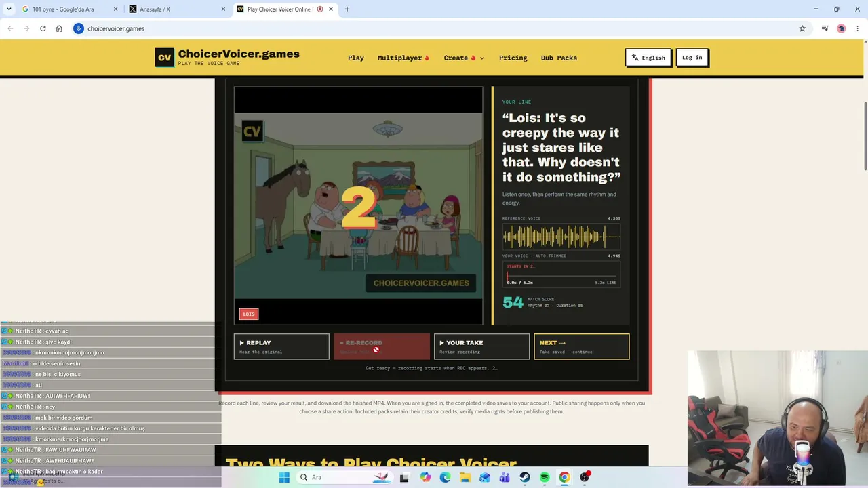Switch to the Anasayfa / X tab

[178, 9]
